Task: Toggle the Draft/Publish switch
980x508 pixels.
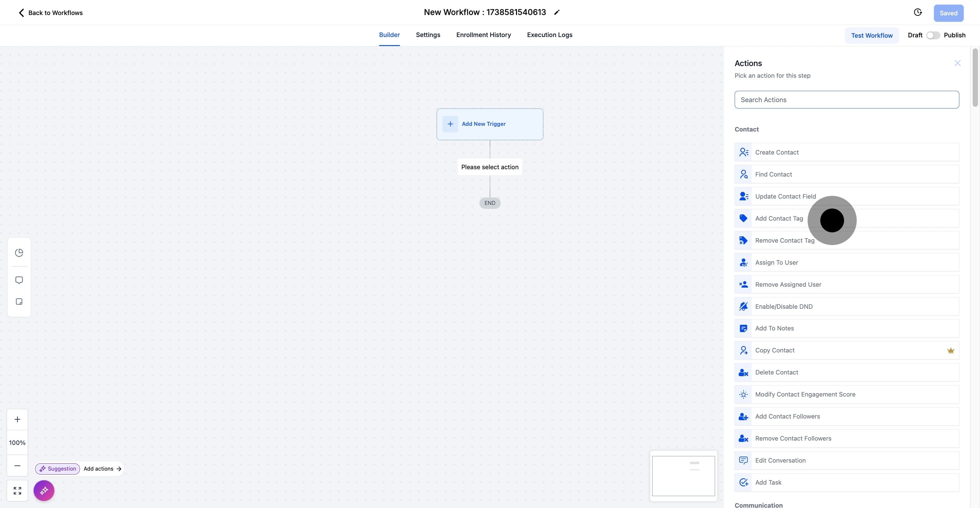Action: 933,35
